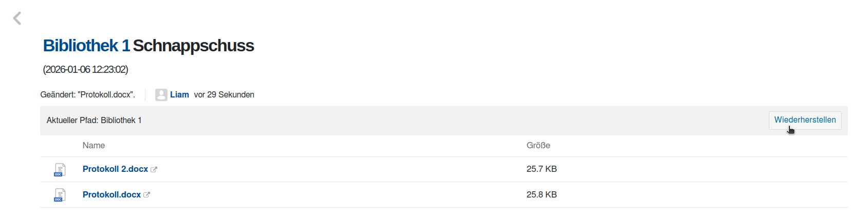Screen dimensions: 868x218
Task: Open the Protokoll.docx file name link
Action: [112, 195]
